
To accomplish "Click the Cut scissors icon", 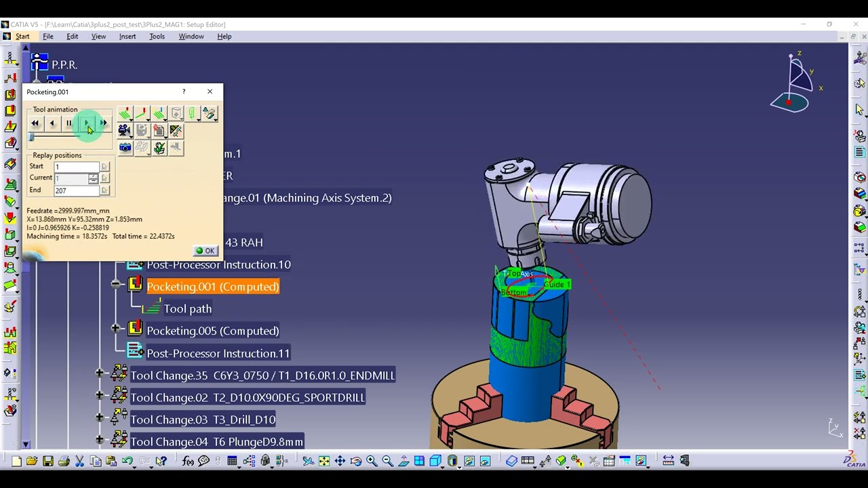I will click(79, 462).
